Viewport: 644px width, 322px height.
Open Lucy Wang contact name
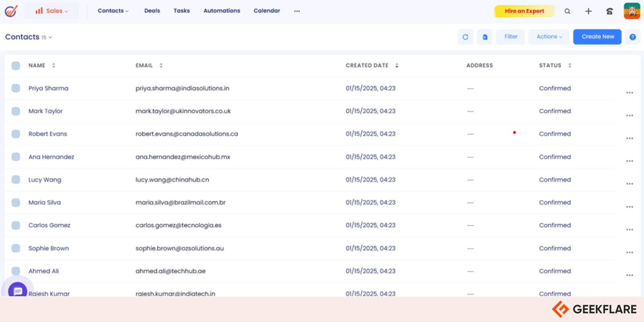45,180
